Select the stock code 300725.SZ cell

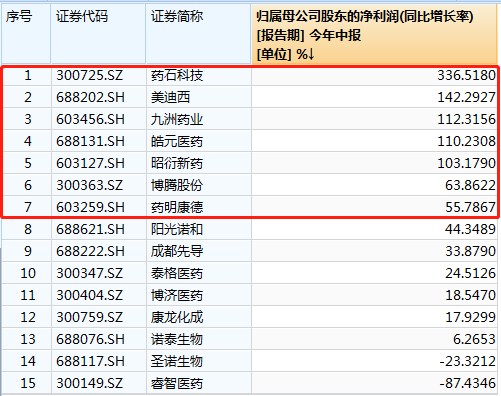click(x=99, y=75)
